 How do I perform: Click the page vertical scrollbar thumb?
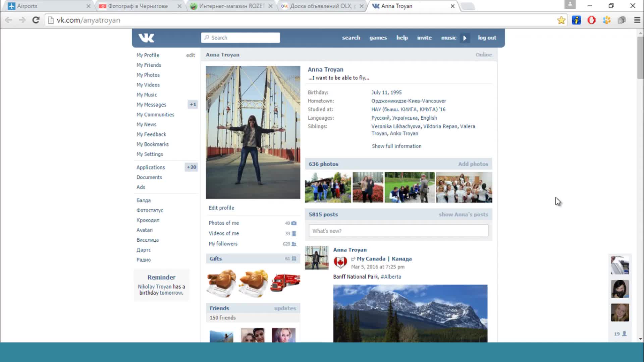[640, 58]
